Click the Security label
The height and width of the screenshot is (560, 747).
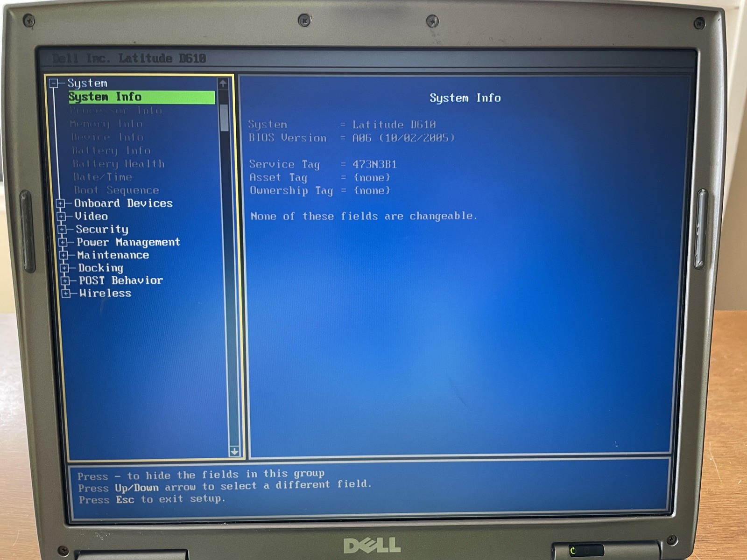(102, 230)
